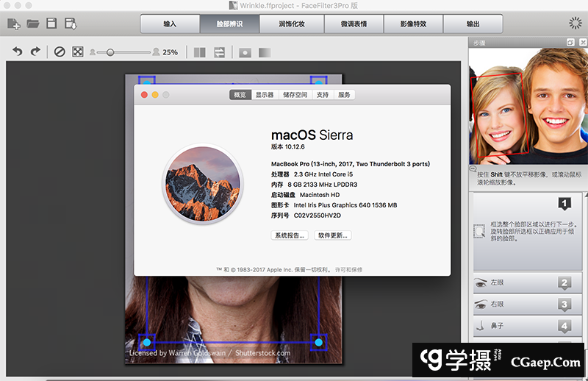Click the zoom slider handle

coord(110,52)
